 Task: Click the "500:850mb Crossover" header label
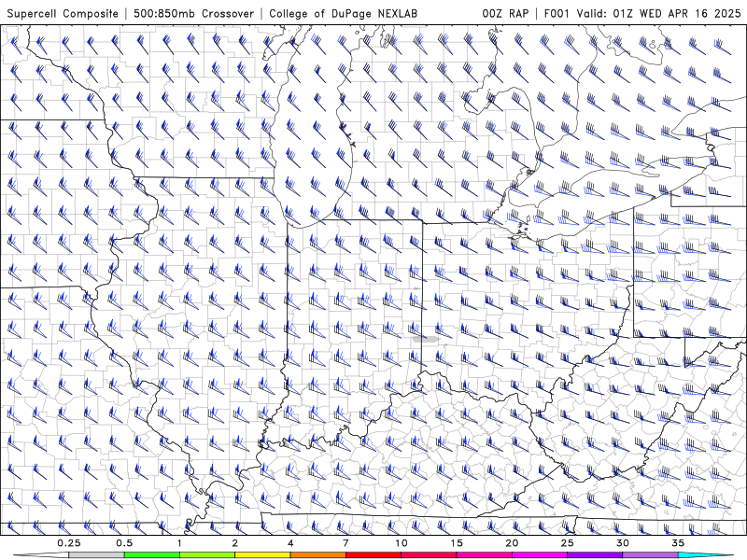pos(193,13)
